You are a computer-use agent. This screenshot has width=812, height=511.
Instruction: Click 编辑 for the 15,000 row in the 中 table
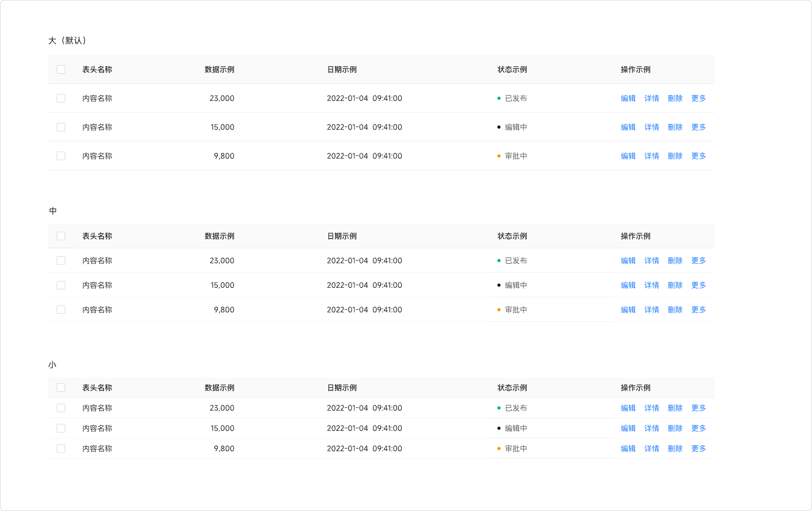coord(628,285)
